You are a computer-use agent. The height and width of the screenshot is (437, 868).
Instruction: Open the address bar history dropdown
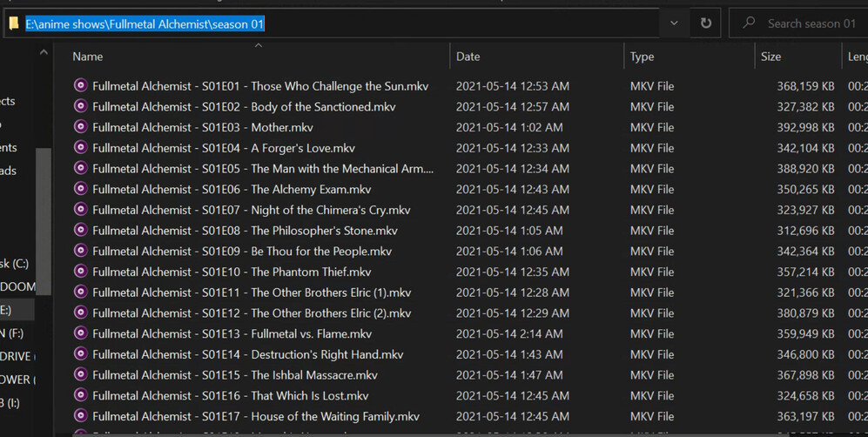click(674, 24)
